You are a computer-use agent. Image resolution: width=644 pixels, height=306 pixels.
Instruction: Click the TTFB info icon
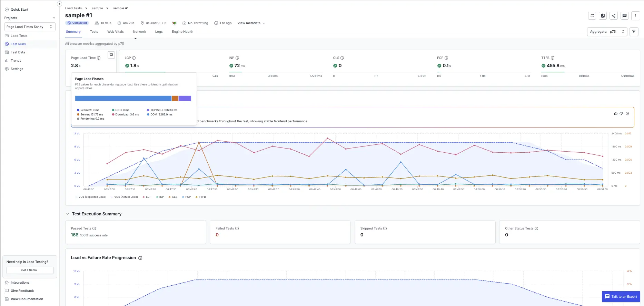point(553,58)
